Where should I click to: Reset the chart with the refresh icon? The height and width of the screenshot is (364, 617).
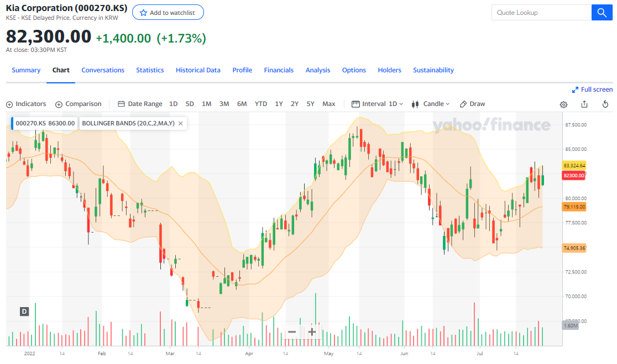[605, 104]
